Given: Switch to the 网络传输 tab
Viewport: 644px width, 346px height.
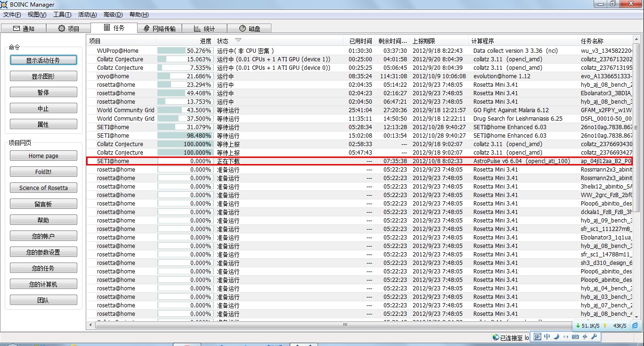Looking at the screenshot, I should pos(159,28).
